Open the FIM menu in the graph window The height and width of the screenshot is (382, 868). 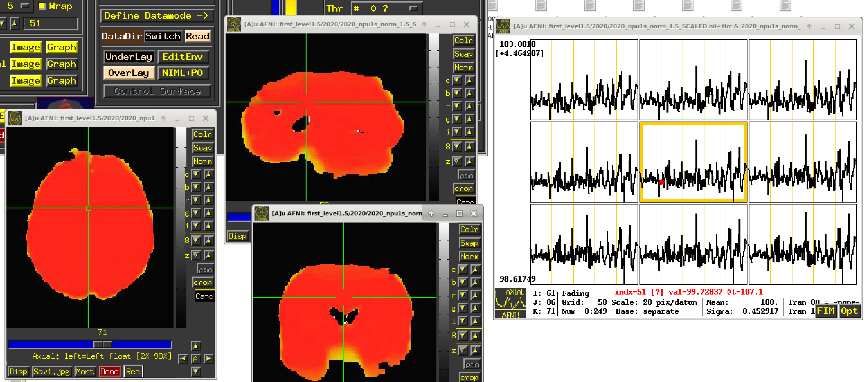[x=826, y=311]
